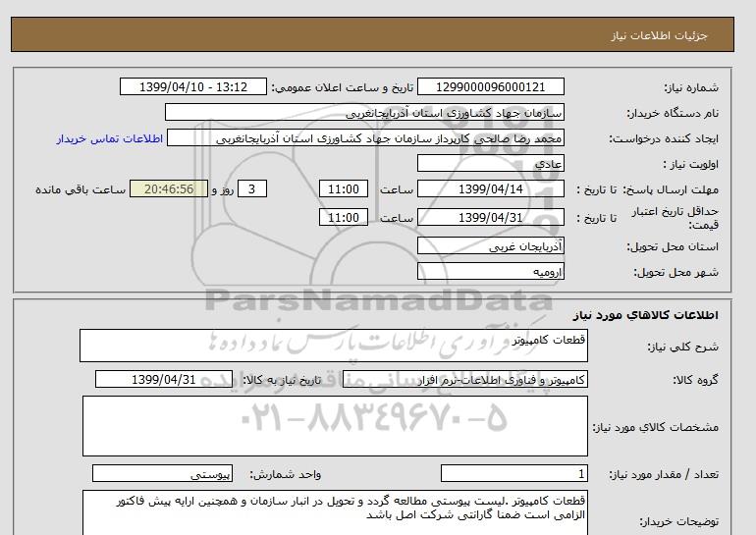Click the label اولویت نیاز
Screen dimensions: 756x535
click(690, 164)
